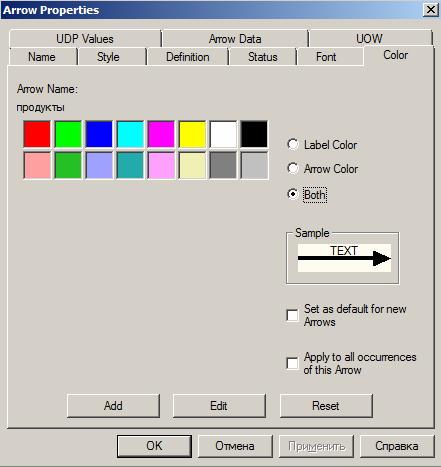
Task: Switch to the Arrow Data tab
Action: (x=235, y=39)
